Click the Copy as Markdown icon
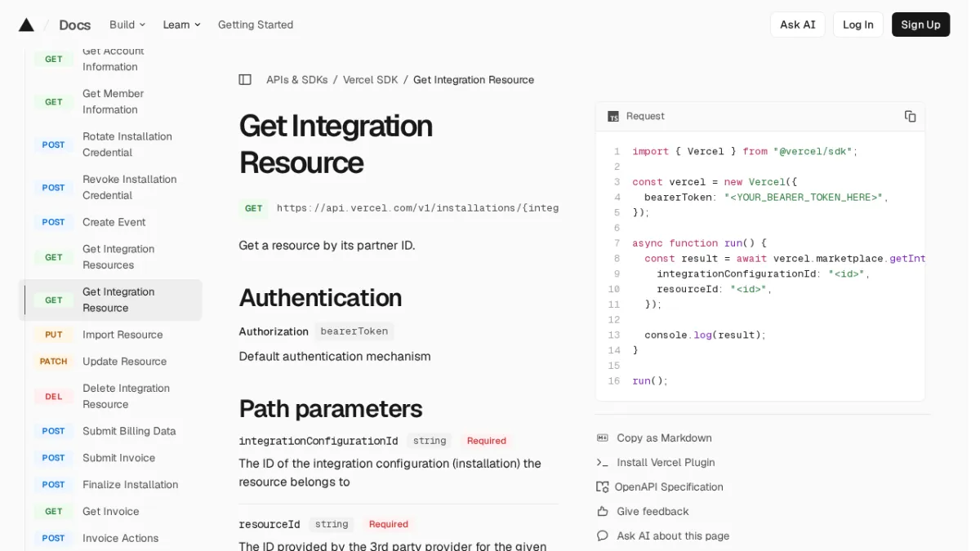The width and height of the screenshot is (980, 551). click(603, 438)
